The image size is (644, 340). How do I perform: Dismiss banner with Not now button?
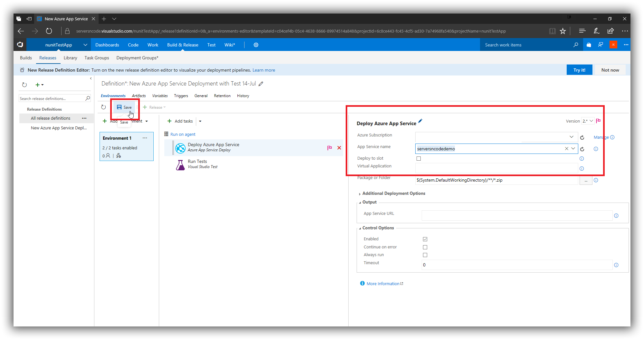tap(610, 70)
